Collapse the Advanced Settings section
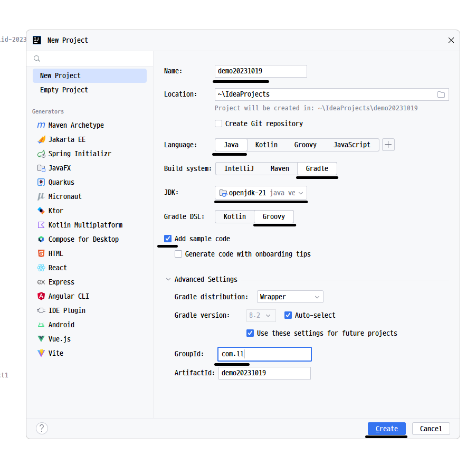The width and height of the screenshot is (476, 455). tap(168, 279)
